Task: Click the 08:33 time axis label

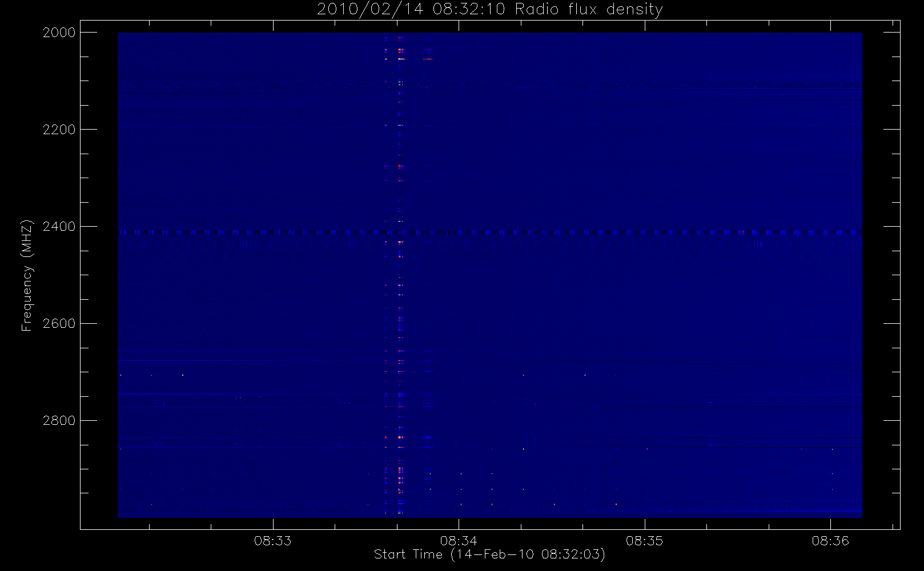Action: [x=273, y=541]
